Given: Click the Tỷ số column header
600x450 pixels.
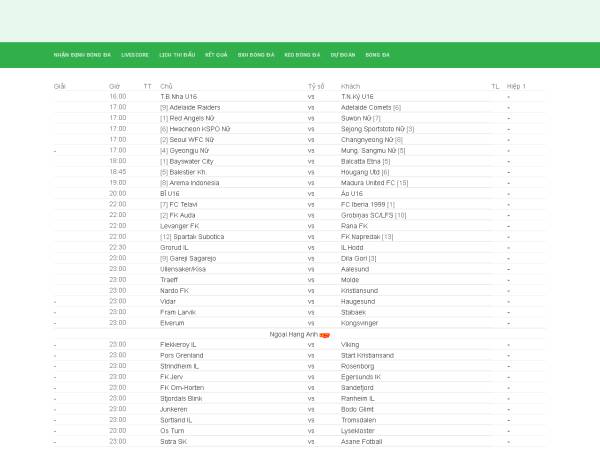Looking at the screenshot, I should (x=316, y=86).
